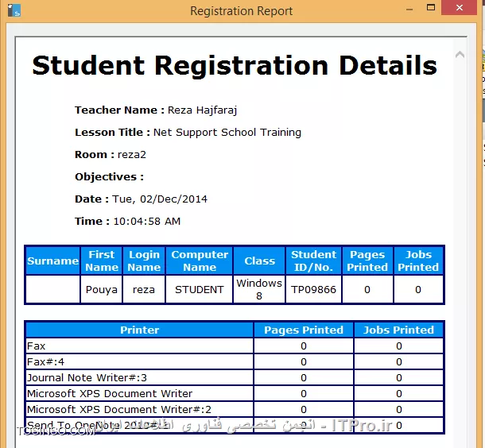Select the teacher name Reza Hajfaraj

[x=202, y=110]
